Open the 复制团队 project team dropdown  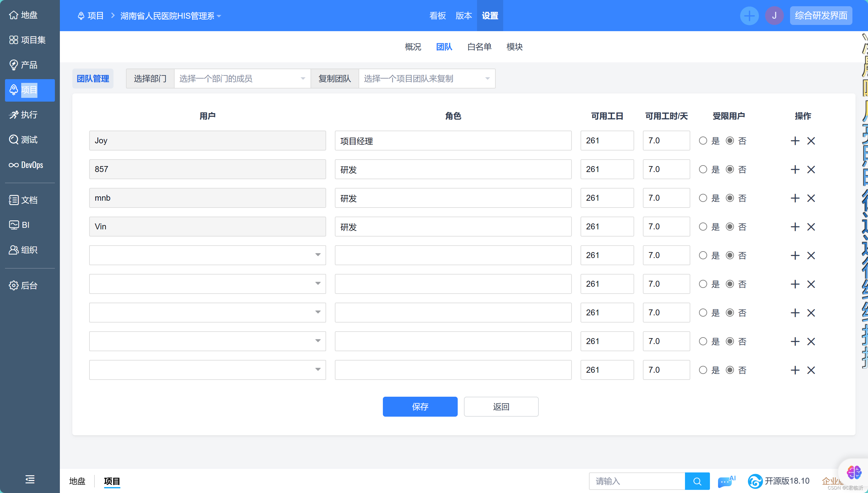coord(427,79)
